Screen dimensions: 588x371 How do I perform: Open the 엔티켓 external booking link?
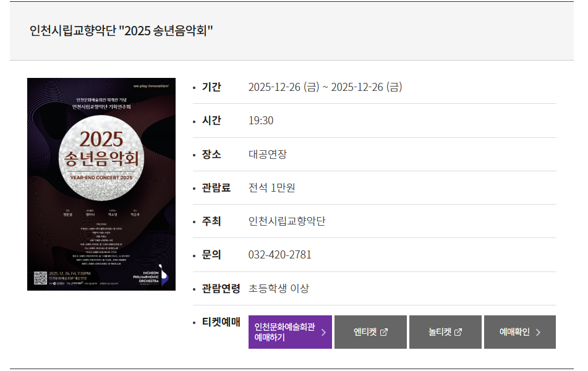coord(370,332)
